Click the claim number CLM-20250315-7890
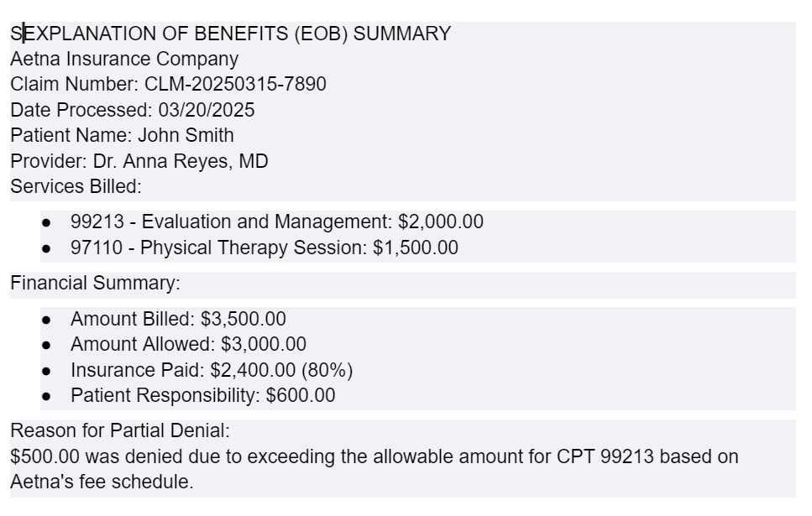812x516 pixels. 235,85
